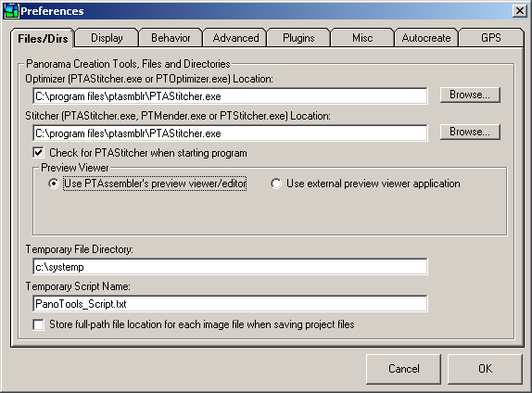
Task: Open the Misc tab
Action: (362, 38)
